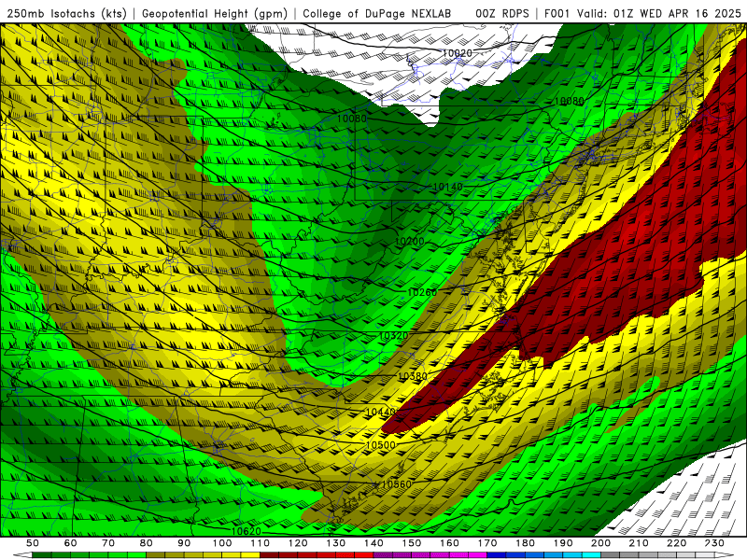Image resolution: width=747 pixels, height=560 pixels.
Task: Click the 'F001' forecast hour text
Action: tap(557, 13)
